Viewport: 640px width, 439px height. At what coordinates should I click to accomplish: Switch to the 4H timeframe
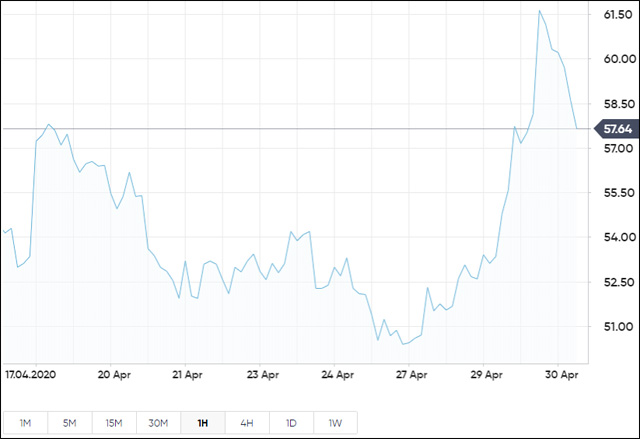click(x=247, y=423)
